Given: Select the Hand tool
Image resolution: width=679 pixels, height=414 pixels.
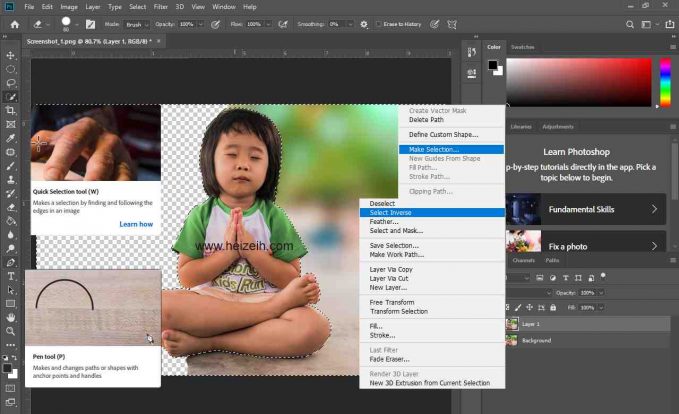Looking at the screenshot, I should point(10,317).
